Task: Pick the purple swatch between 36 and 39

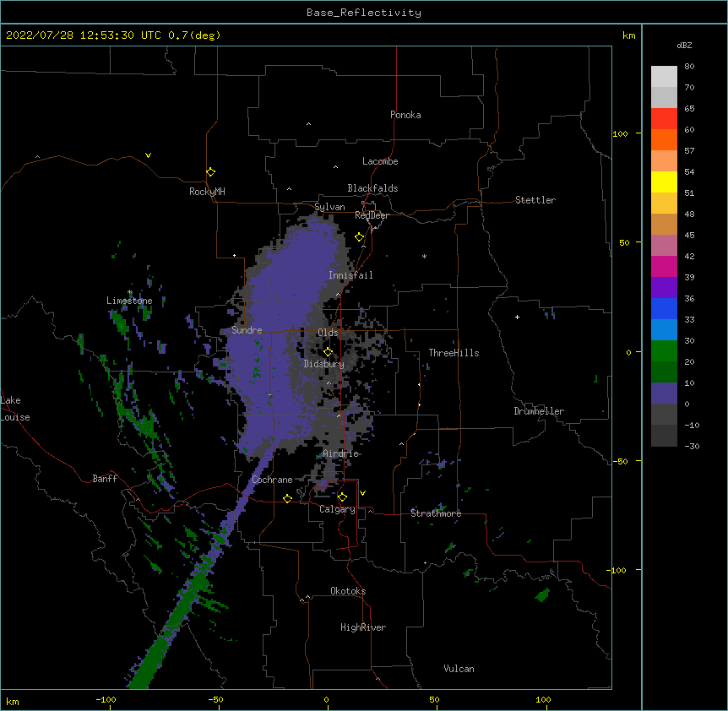Action: coord(664,288)
